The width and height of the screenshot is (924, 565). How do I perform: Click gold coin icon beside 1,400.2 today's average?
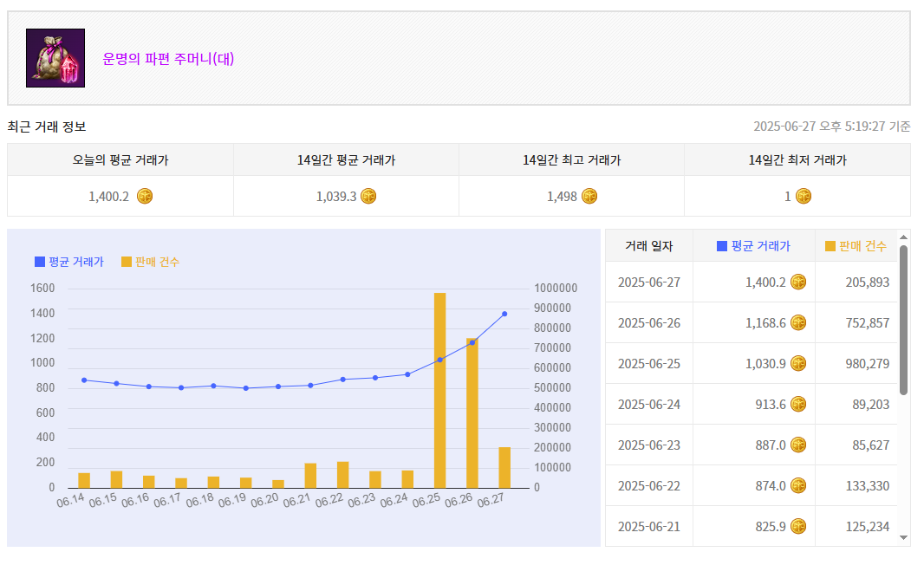click(145, 196)
